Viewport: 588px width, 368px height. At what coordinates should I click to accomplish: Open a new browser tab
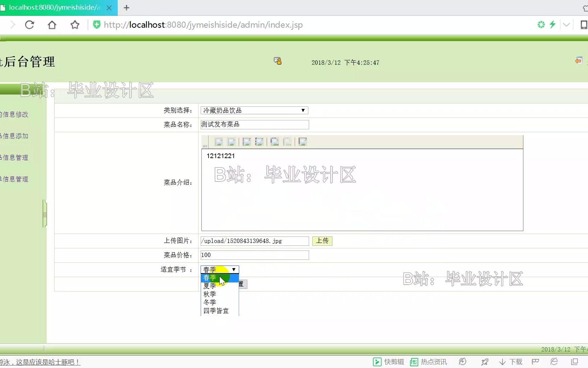(x=126, y=8)
